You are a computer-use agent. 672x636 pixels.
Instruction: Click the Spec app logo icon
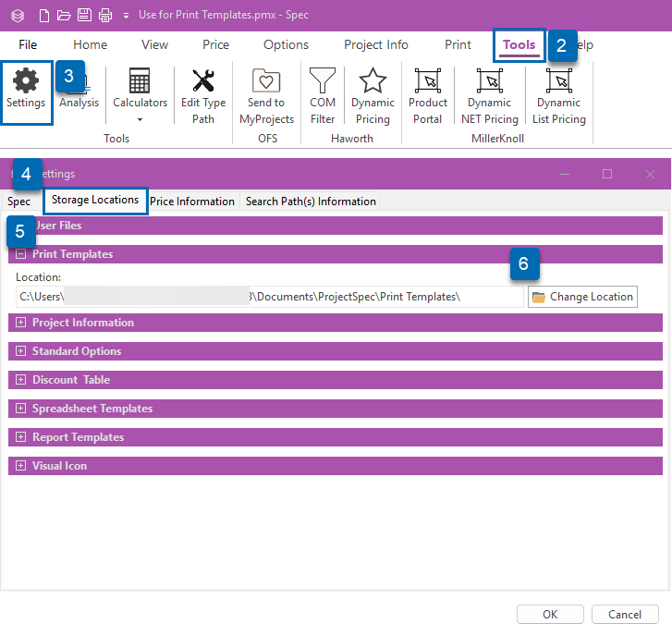coord(18,16)
